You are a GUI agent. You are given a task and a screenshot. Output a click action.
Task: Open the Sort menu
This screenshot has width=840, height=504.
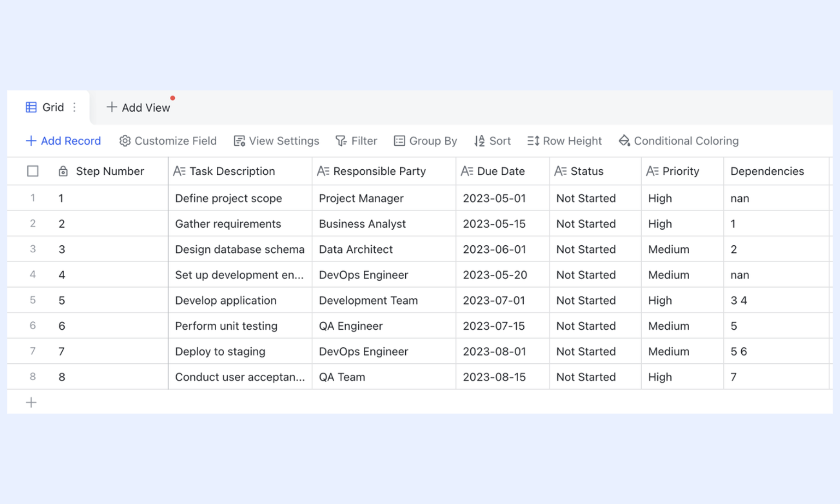pyautogui.click(x=492, y=141)
